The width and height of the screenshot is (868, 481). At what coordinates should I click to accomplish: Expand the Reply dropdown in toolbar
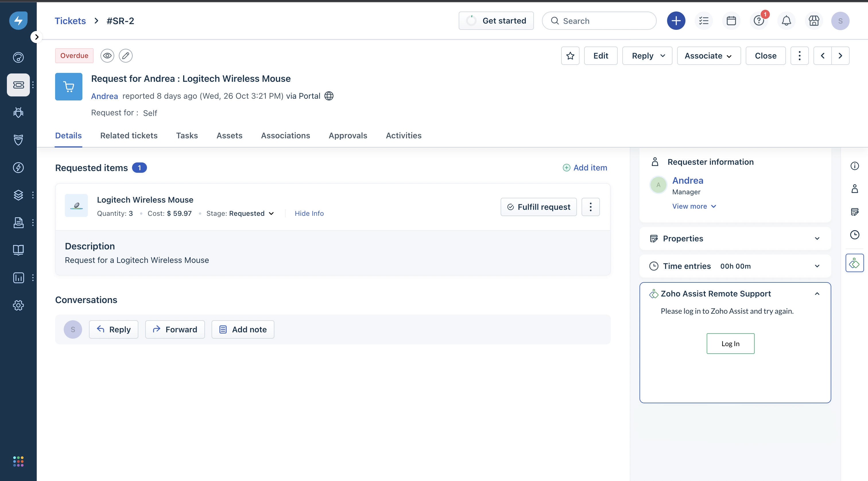(x=662, y=56)
